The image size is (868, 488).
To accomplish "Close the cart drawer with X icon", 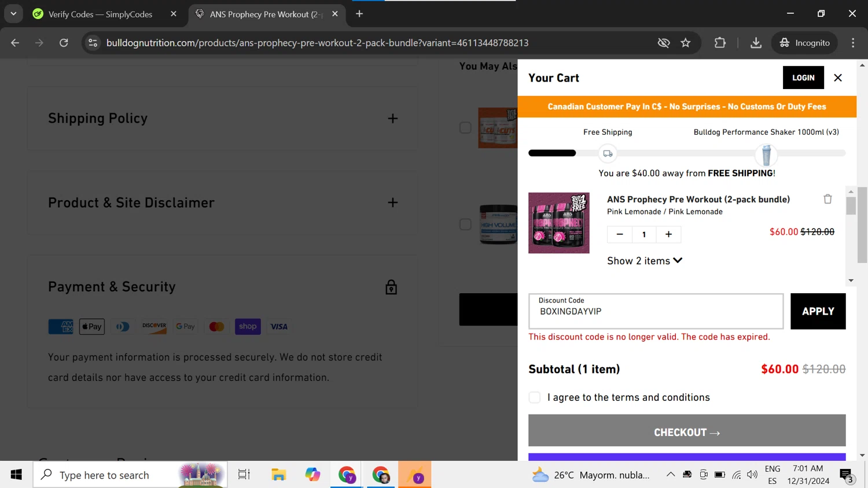I will (x=837, y=77).
